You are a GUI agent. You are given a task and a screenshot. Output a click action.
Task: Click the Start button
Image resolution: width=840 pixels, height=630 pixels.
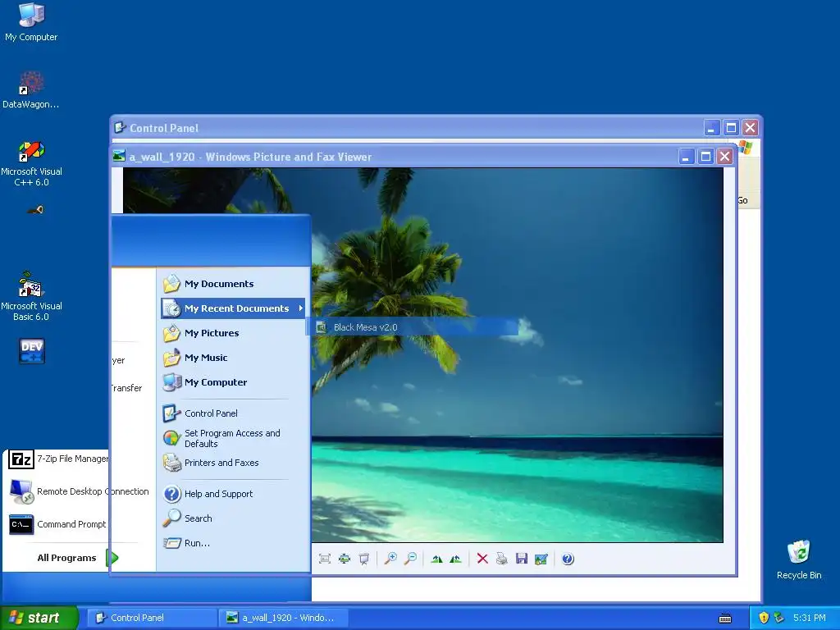click(x=39, y=618)
